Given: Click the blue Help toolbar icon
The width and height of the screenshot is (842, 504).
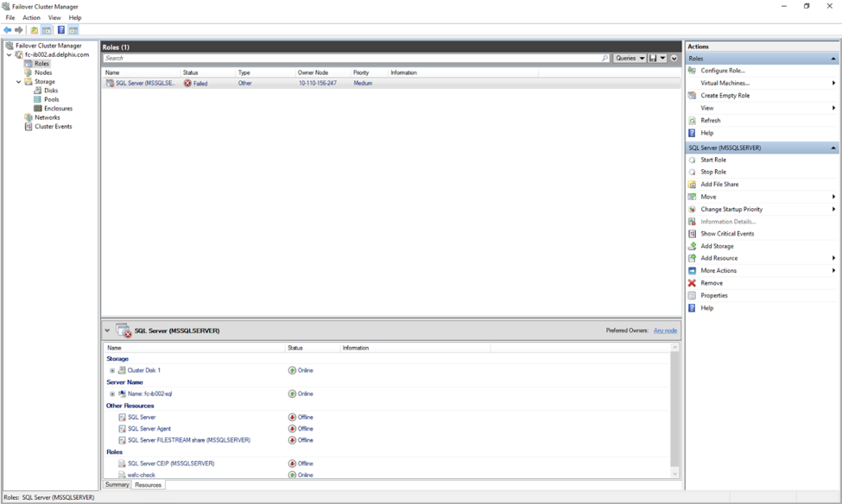Looking at the screenshot, I should point(61,30).
